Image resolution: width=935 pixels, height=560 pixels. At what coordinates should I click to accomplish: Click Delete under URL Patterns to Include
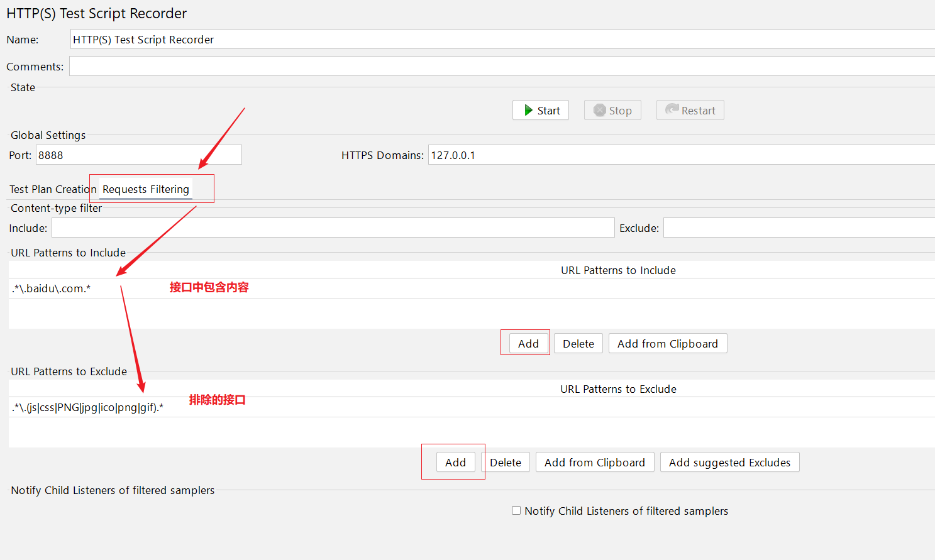[578, 344]
